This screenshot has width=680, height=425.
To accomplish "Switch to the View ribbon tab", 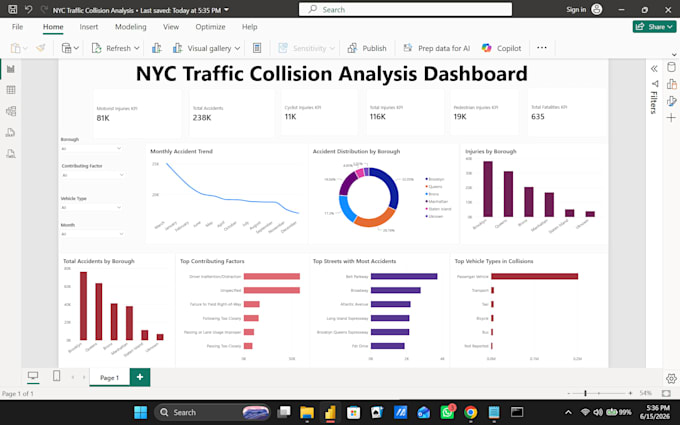I will pos(171,27).
